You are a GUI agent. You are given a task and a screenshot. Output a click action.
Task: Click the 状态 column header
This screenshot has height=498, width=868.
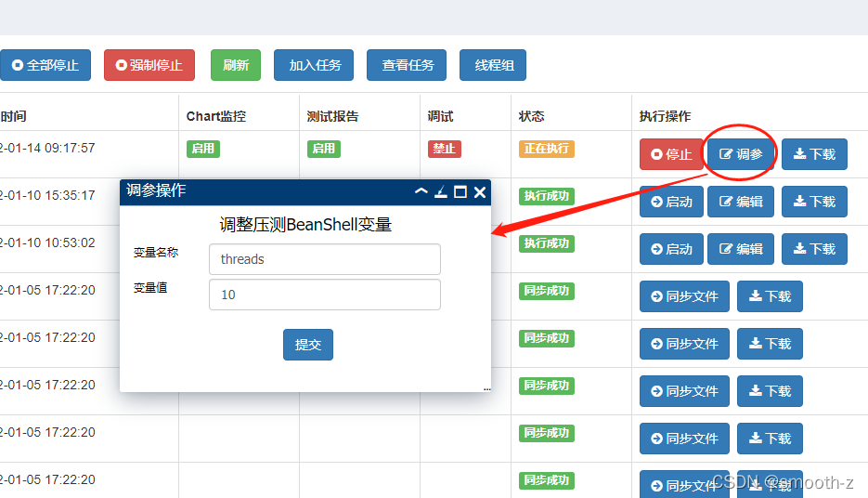[x=531, y=116]
